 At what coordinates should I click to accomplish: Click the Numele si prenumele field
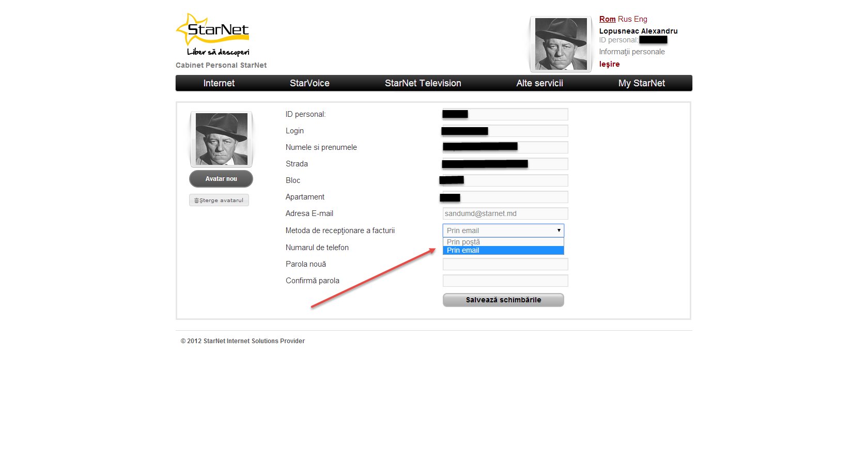coord(505,147)
